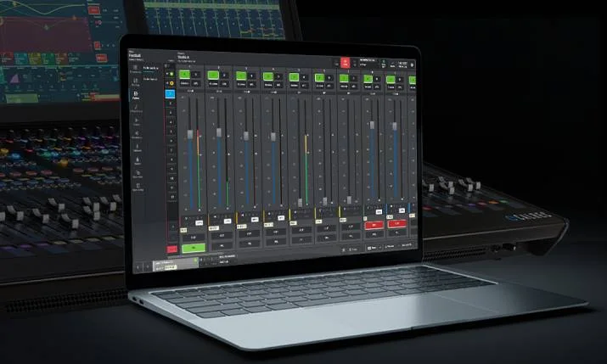Image resolution: width=607 pixels, height=364 pixels.
Task: Toggle the green button on fader strip 5
Action: tap(294, 77)
